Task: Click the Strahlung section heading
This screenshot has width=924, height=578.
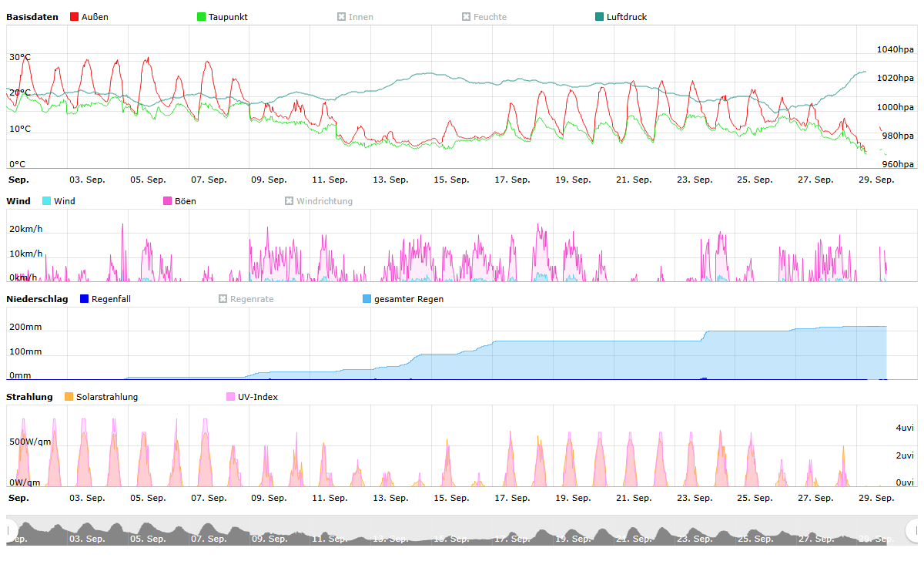Action: point(30,397)
